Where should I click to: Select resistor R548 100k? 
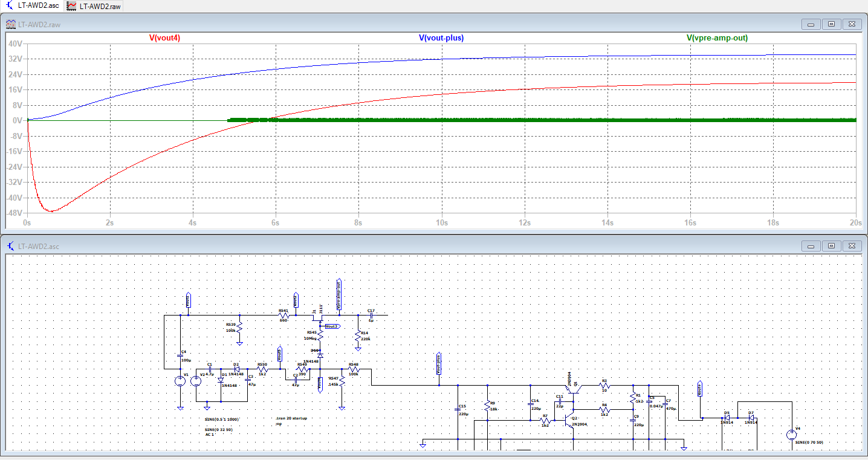[x=354, y=368]
